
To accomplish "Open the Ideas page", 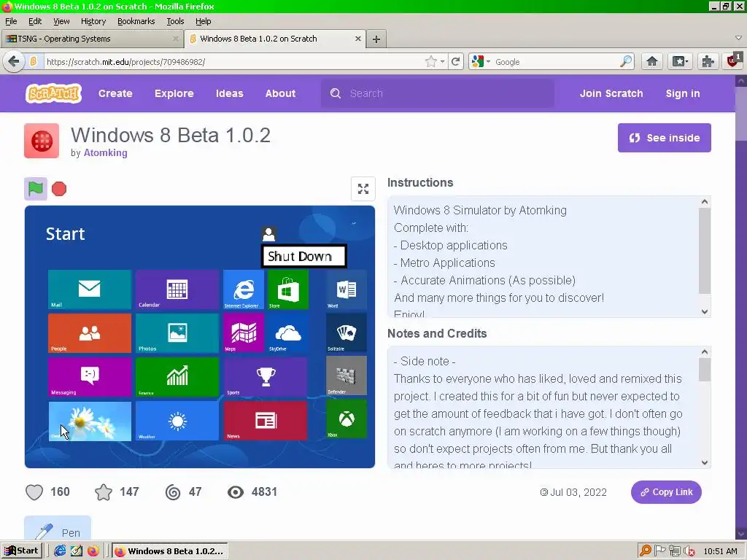I will point(230,93).
